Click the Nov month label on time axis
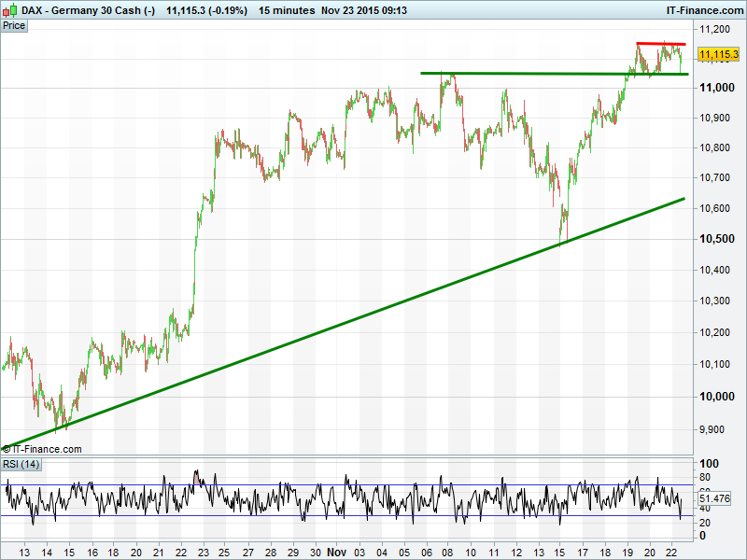Image resolution: width=747 pixels, height=560 pixels. point(336,552)
